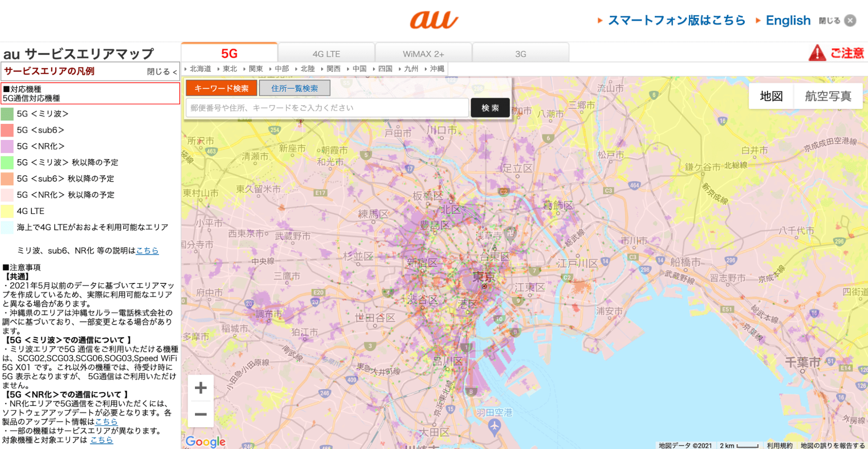This screenshot has width=868, height=449.
Task: Click the 5G <sub6> red swatch
Action: 7,130
